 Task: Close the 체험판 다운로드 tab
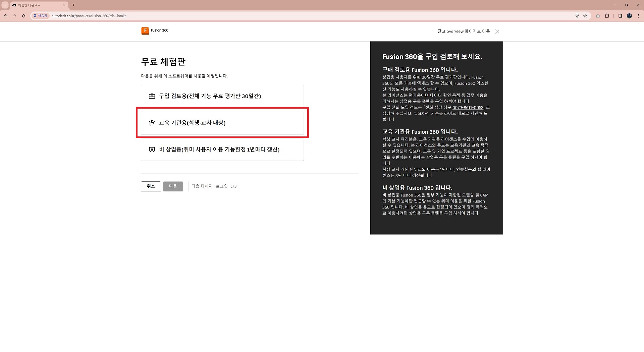point(64,5)
